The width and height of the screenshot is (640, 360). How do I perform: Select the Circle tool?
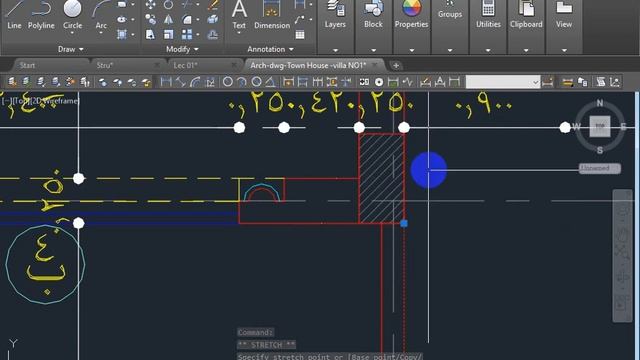click(x=72, y=15)
